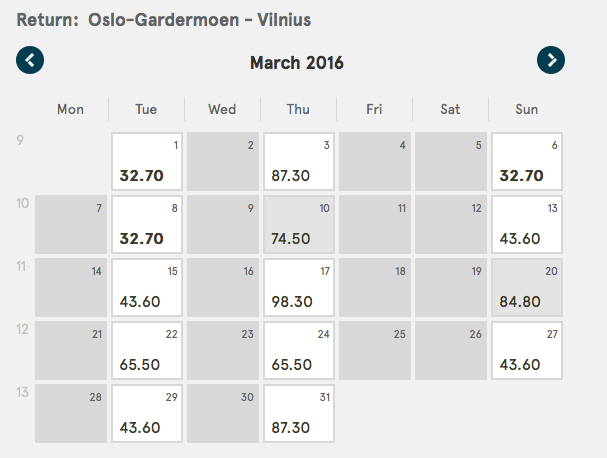Click unavailable Saturday March 26 cell
607x458 pixels.
click(451, 350)
